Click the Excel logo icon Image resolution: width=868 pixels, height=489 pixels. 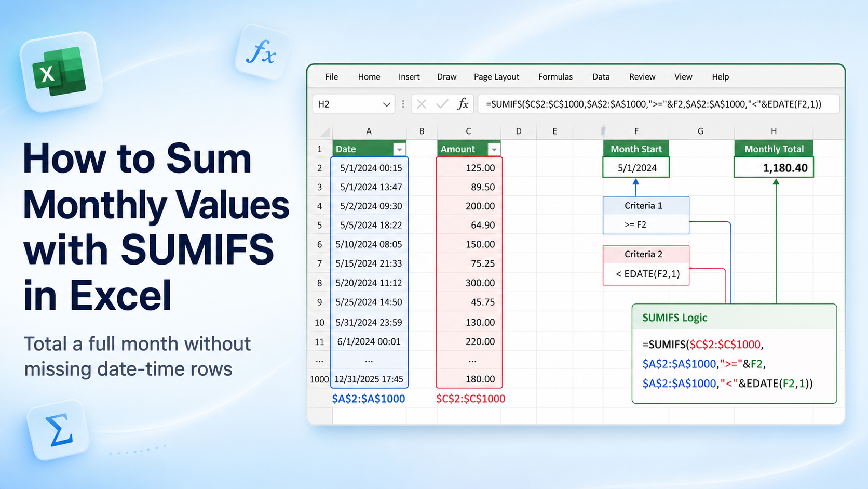coord(61,72)
